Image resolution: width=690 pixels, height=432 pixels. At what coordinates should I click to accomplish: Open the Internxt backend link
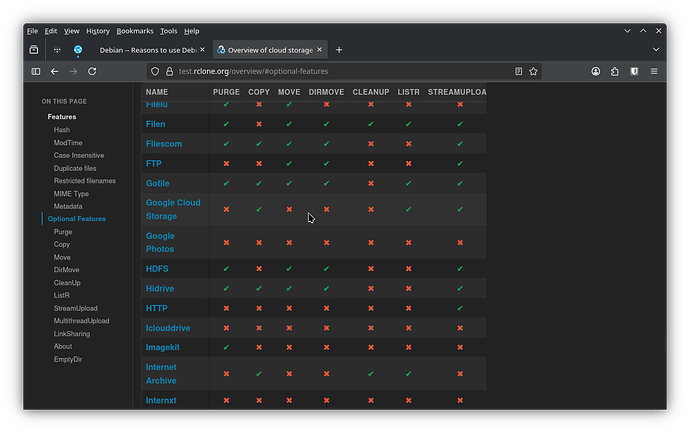point(161,400)
